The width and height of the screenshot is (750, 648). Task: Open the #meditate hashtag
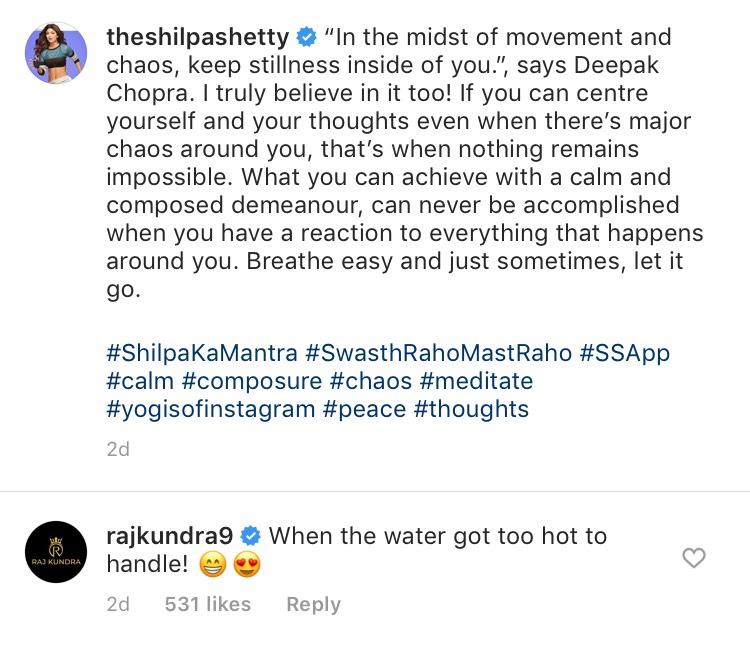tap(476, 381)
